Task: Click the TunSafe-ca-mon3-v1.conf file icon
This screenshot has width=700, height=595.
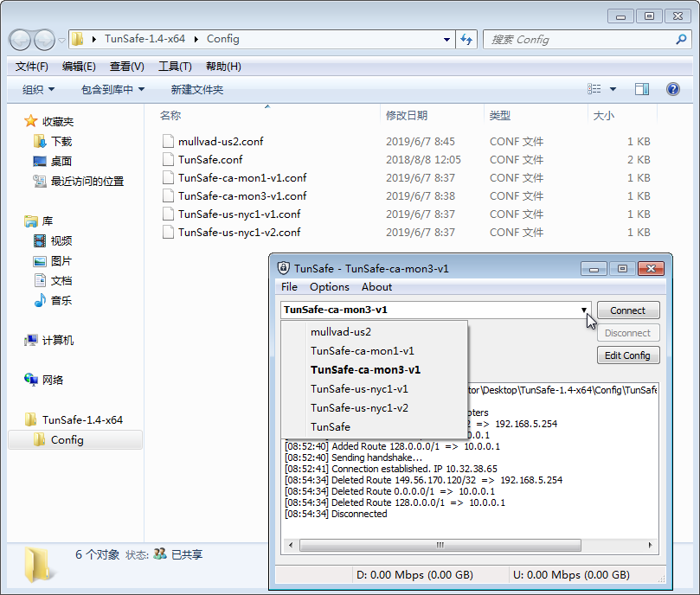Action: click(x=169, y=195)
